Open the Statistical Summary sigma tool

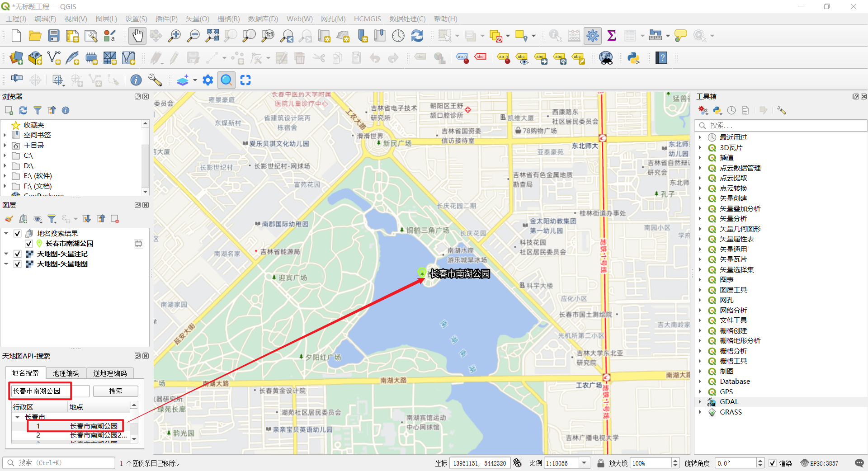[x=612, y=36]
